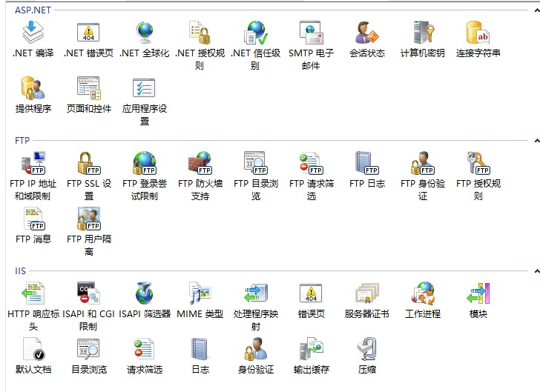Screen dimensions: 540x392
Task: Select the SMTP 电子邮件 icon
Action: coord(312,33)
